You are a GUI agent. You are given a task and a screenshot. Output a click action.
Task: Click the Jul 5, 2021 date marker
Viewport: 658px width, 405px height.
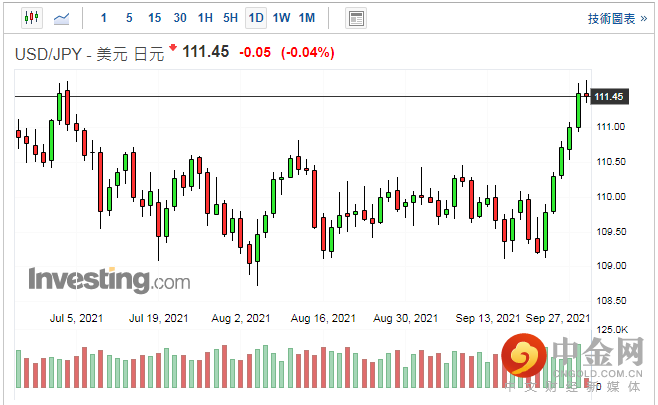pos(76,318)
